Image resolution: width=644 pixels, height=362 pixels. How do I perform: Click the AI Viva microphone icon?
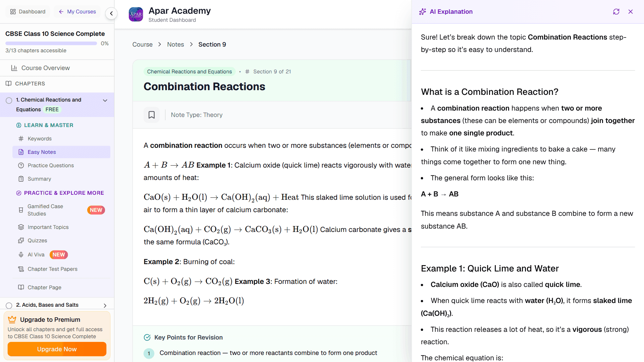(x=21, y=255)
